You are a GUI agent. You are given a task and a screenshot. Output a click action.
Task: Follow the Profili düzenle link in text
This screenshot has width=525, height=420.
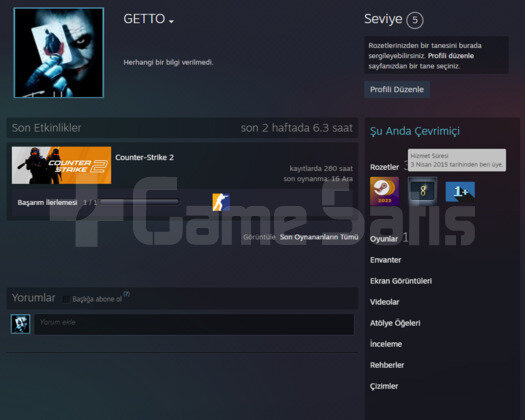(451, 56)
